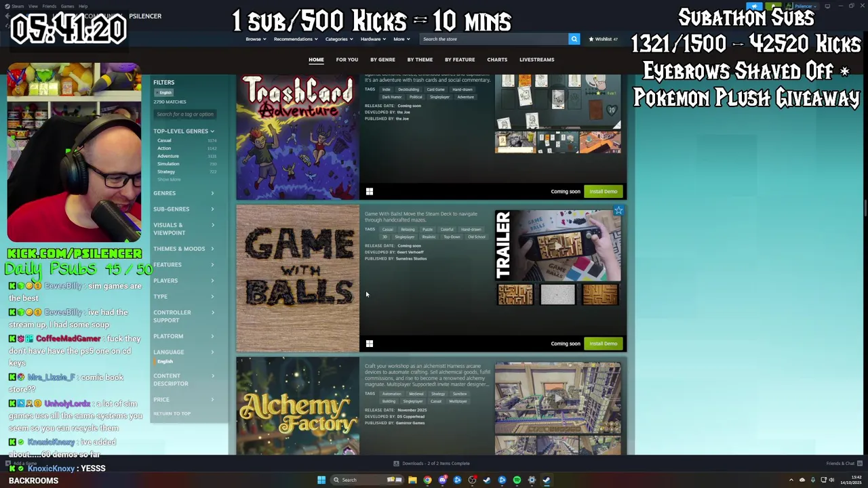
Task: Expand the FEATURES filter section
Action: [184, 264]
